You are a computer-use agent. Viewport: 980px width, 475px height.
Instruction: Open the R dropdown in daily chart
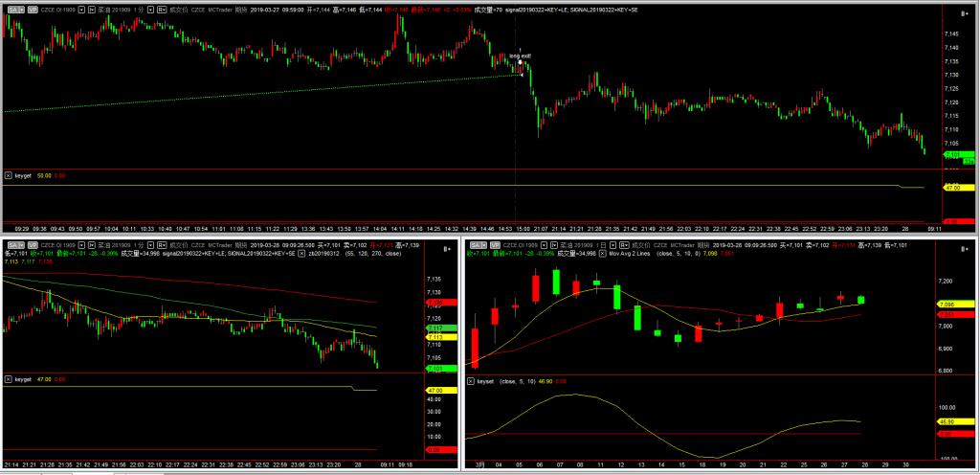(x=624, y=245)
